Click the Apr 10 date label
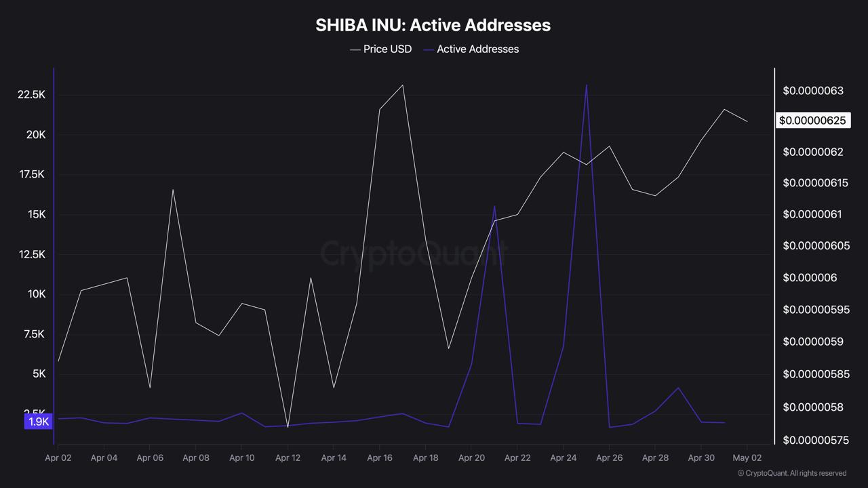This screenshot has width=868, height=488. [x=241, y=458]
